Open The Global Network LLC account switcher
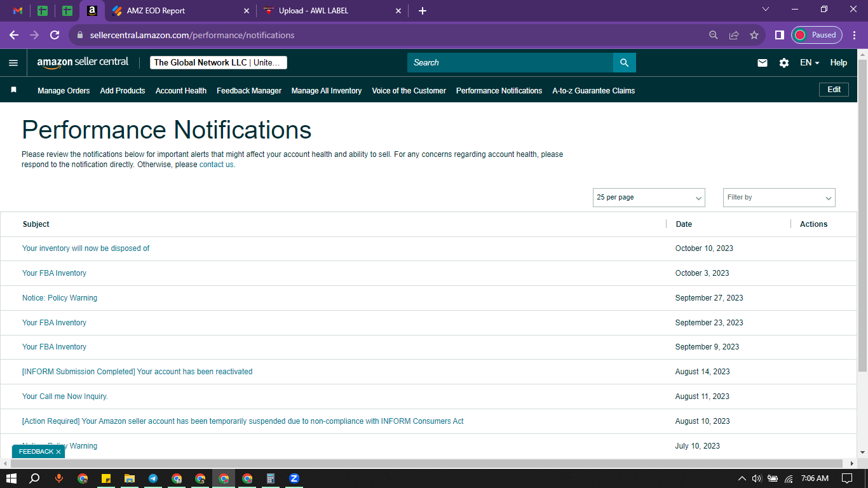This screenshot has height=488, width=868. tap(219, 62)
